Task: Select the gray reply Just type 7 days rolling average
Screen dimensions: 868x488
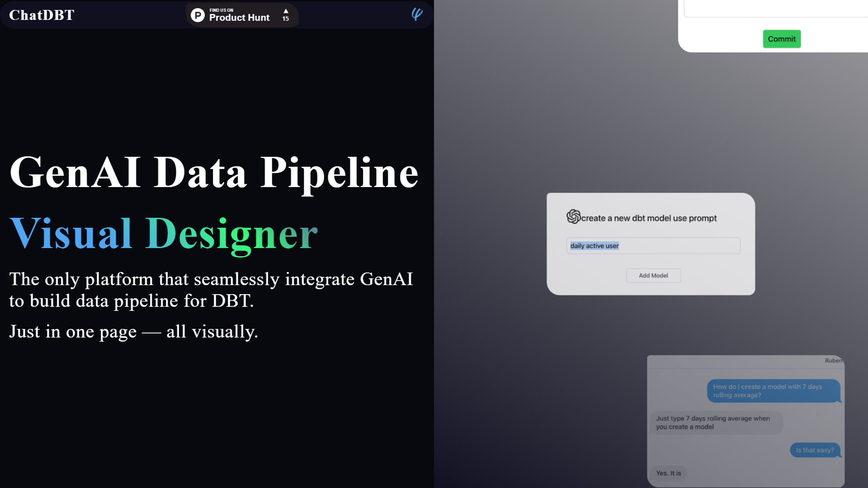Action: (x=713, y=422)
